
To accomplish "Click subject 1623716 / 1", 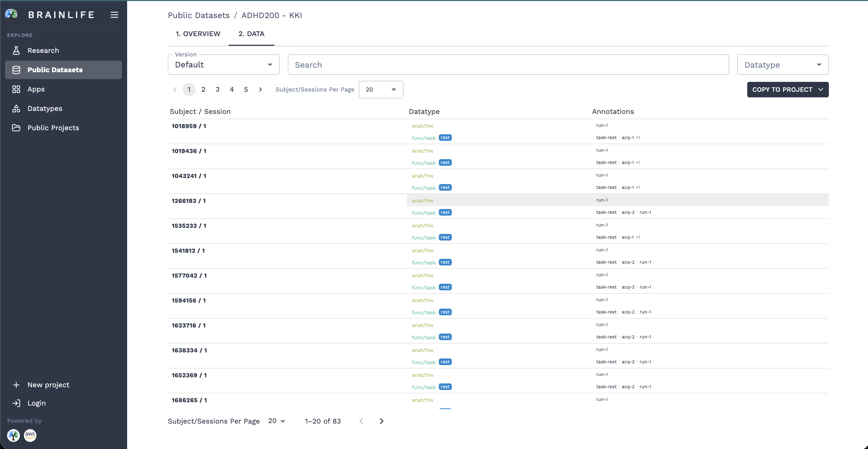I will pos(188,326).
